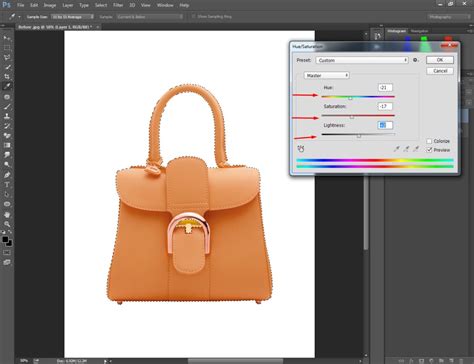The width and height of the screenshot is (474, 364).
Task: Toggle Quick Mask mode
Action: click(7, 253)
